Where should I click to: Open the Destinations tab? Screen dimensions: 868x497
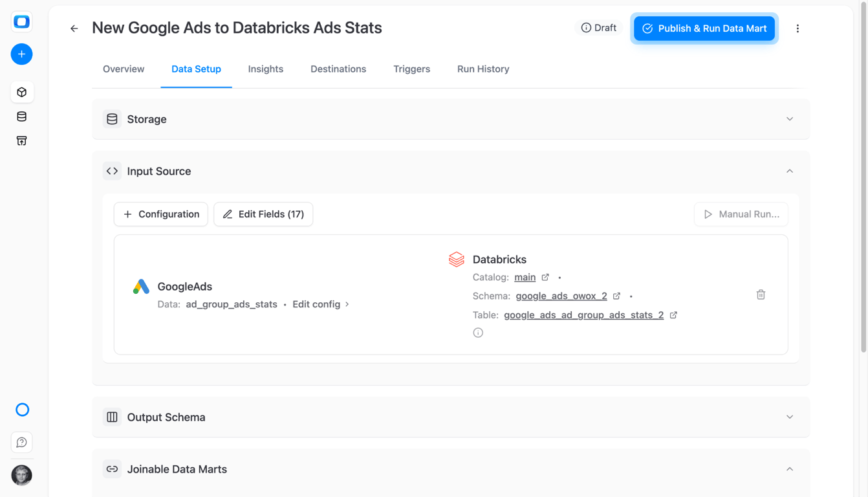[x=338, y=69]
